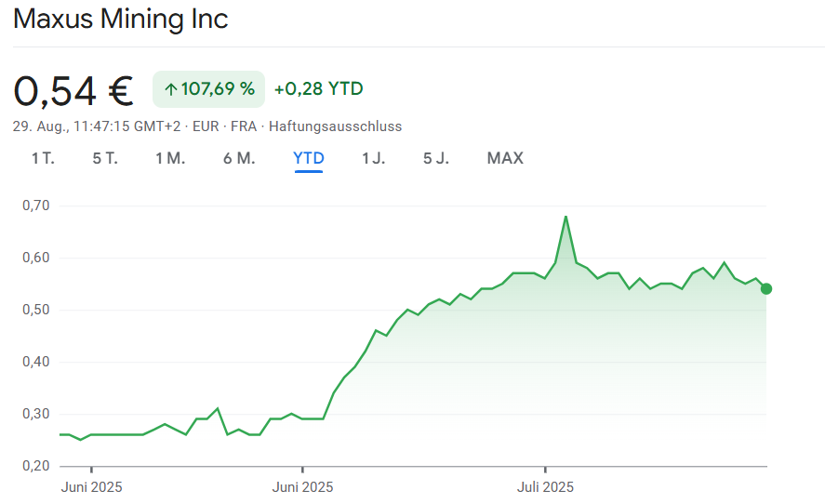Image resolution: width=825 pixels, height=504 pixels.
Task: Click the 0,70 y-axis label
Action: pos(35,206)
